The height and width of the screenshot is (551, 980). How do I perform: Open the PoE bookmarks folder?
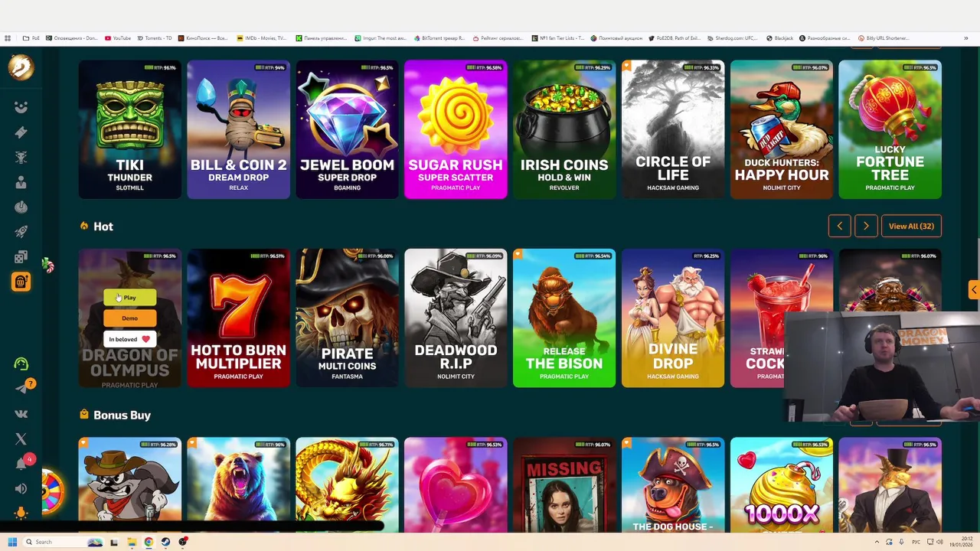click(x=31, y=37)
